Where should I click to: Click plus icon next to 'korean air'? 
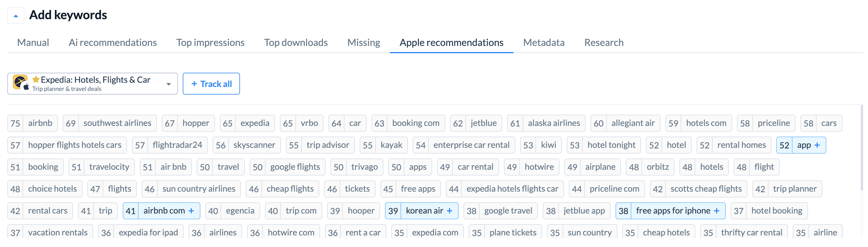click(450, 211)
